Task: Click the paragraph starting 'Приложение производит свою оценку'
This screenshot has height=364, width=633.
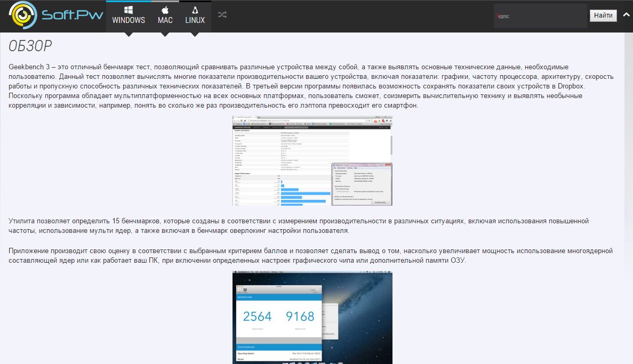Action: click(310, 255)
